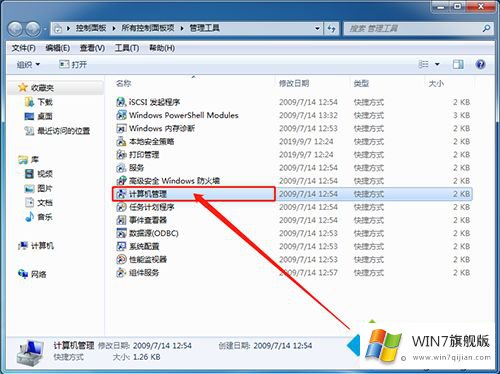The height and width of the screenshot is (374, 500).
Task: Expand the address bar history dropdown
Action: click(317, 28)
